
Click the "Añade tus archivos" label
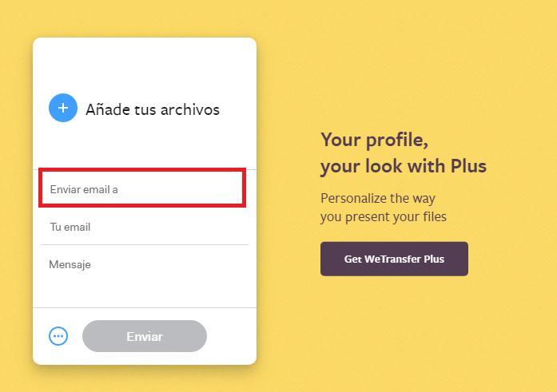[x=152, y=109]
